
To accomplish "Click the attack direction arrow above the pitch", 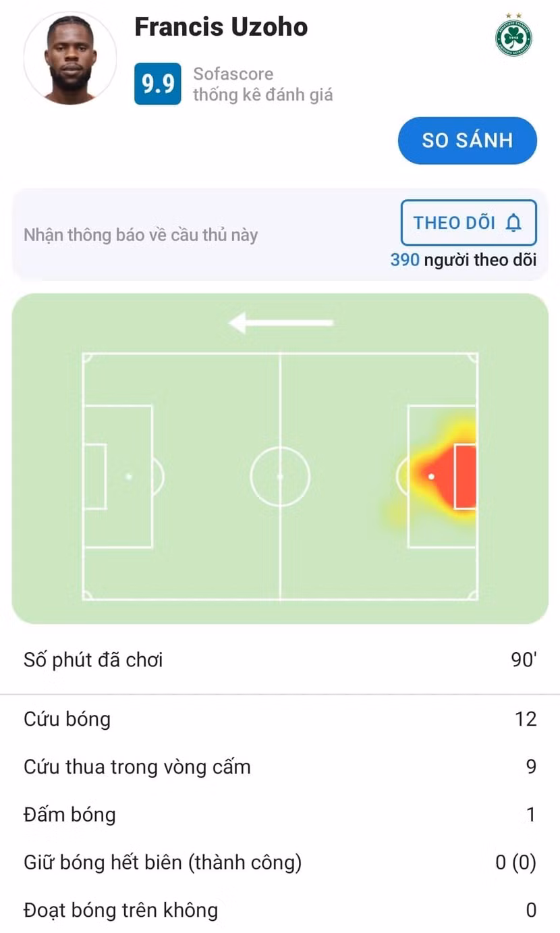I will pyautogui.click(x=279, y=322).
